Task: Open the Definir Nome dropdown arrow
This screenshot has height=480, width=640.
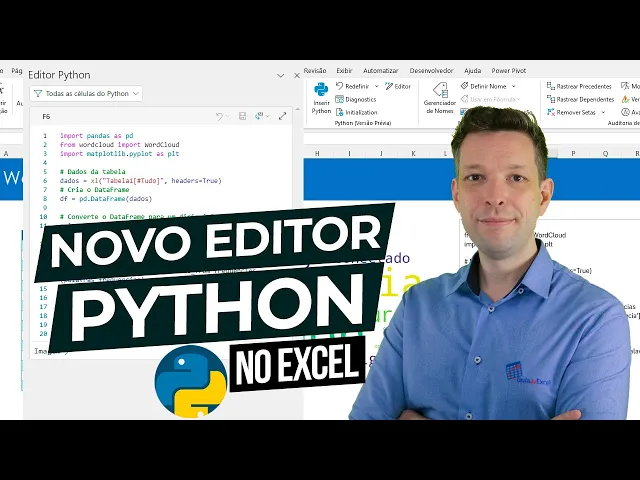Action: (513, 86)
